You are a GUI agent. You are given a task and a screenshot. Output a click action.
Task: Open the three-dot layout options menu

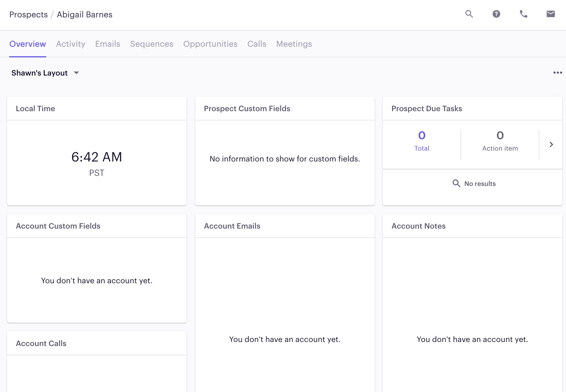[x=558, y=73]
